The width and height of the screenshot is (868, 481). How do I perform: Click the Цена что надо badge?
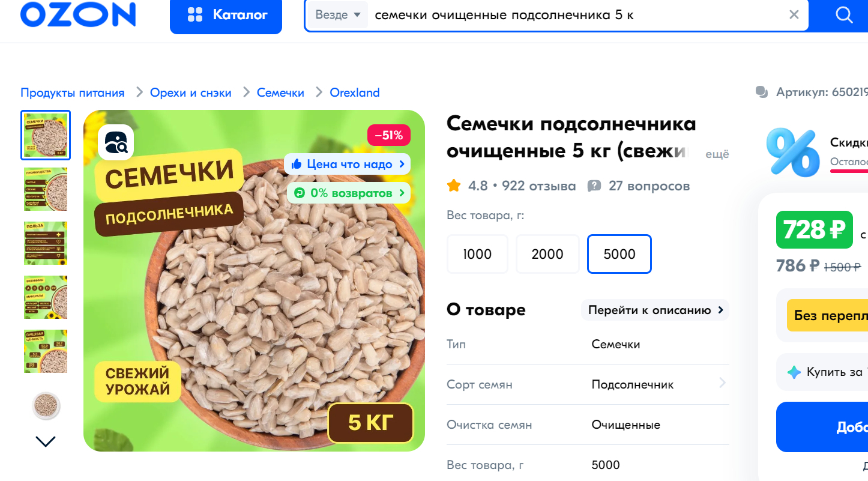[x=348, y=164]
